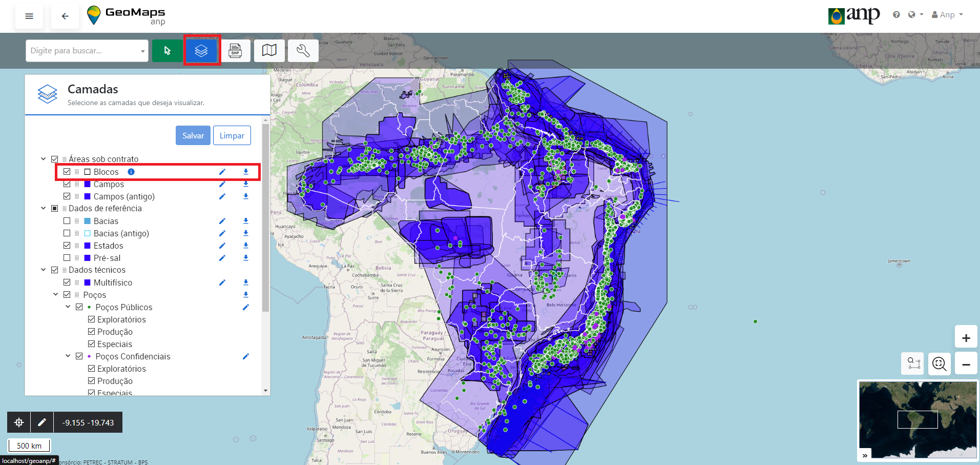Download the Blocos layer

point(246,172)
